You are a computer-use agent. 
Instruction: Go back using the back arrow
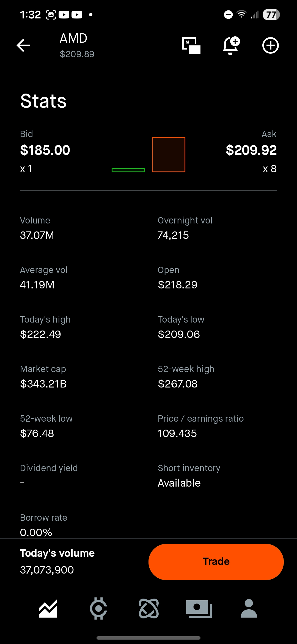pyautogui.click(x=23, y=45)
